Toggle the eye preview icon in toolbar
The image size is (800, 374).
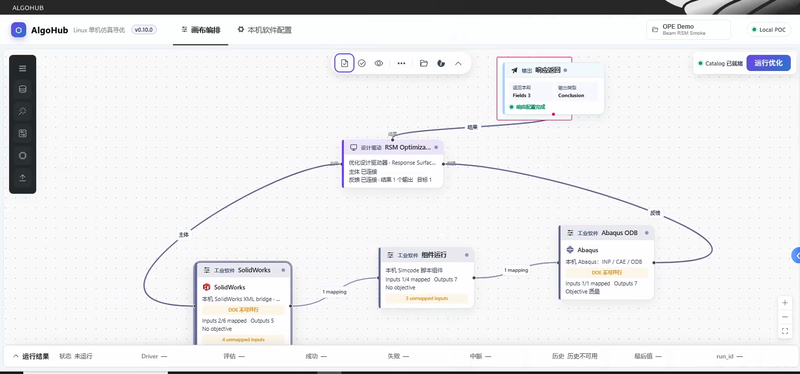[379, 63]
